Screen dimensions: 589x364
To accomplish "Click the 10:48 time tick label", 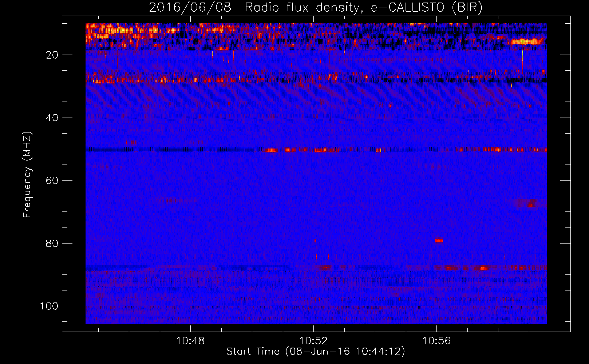I will pyautogui.click(x=190, y=341).
